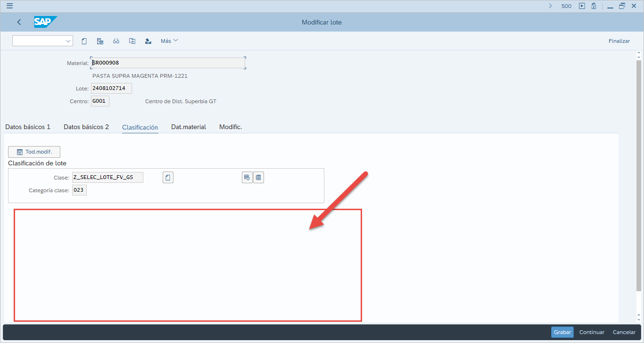Screen dimensions: 644x343
Task: Expand the Más menu
Action: (169, 41)
